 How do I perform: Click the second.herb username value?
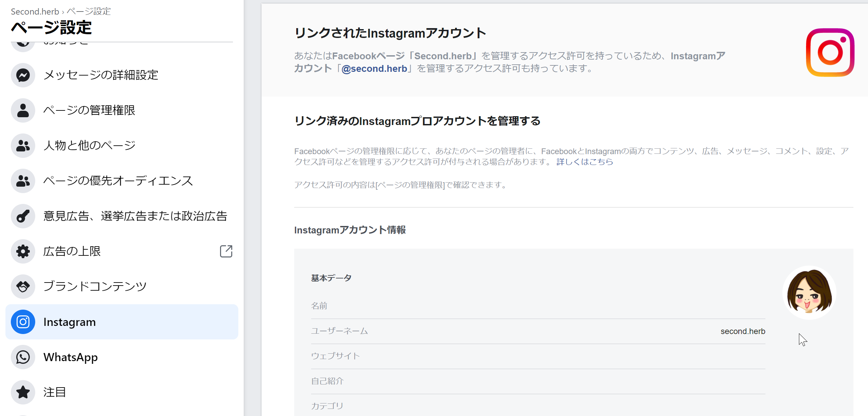point(743,331)
